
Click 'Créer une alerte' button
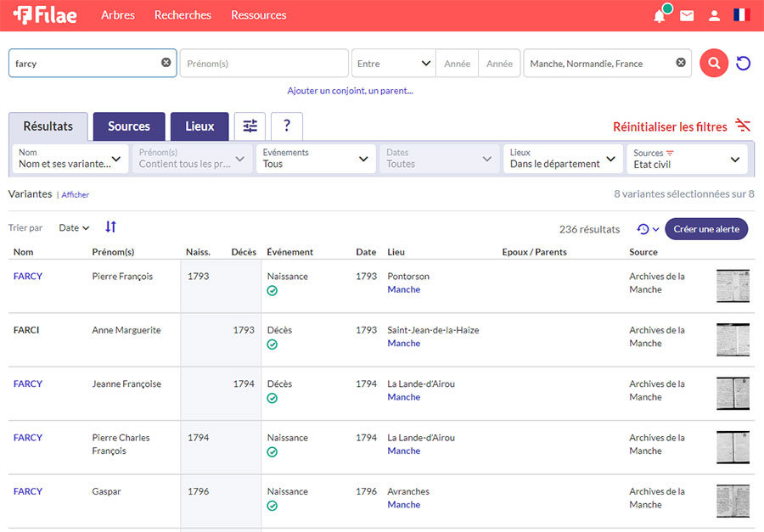(x=705, y=229)
